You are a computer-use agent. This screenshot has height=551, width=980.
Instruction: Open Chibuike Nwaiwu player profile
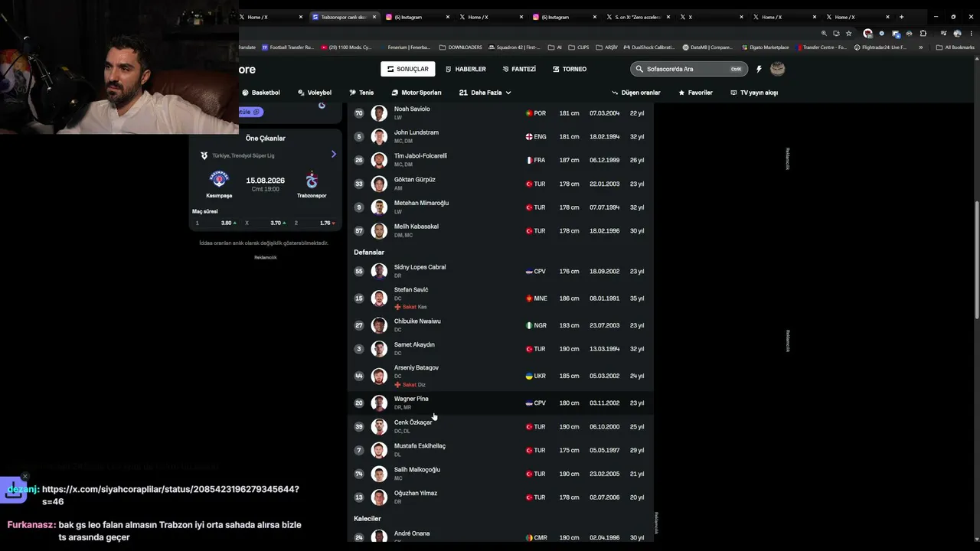pyautogui.click(x=501, y=325)
